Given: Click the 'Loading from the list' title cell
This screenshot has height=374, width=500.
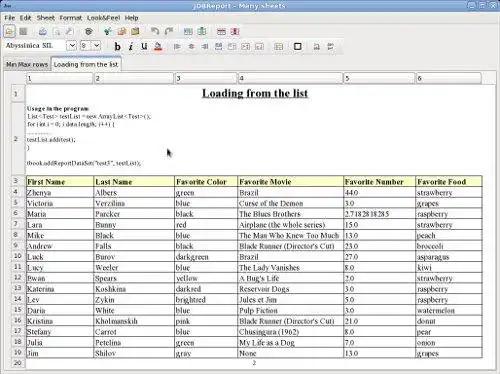Looking at the screenshot, I should 255,93.
